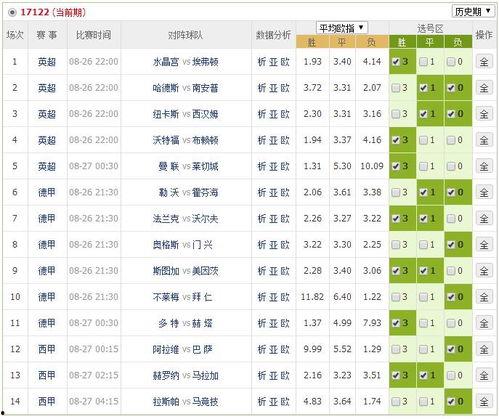The width and height of the screenshot is (499, 419).
Task: Click the 选号区 平 green column header
Action: (430, 42)
